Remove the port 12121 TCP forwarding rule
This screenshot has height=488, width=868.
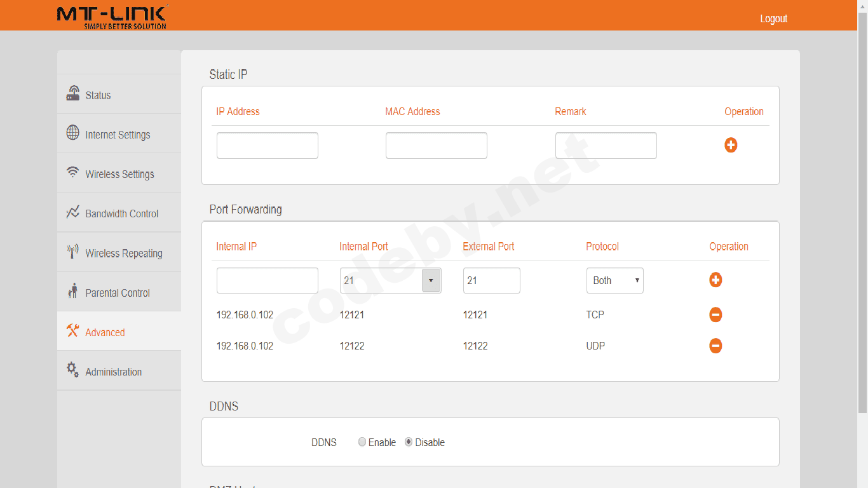click(715, 315)
